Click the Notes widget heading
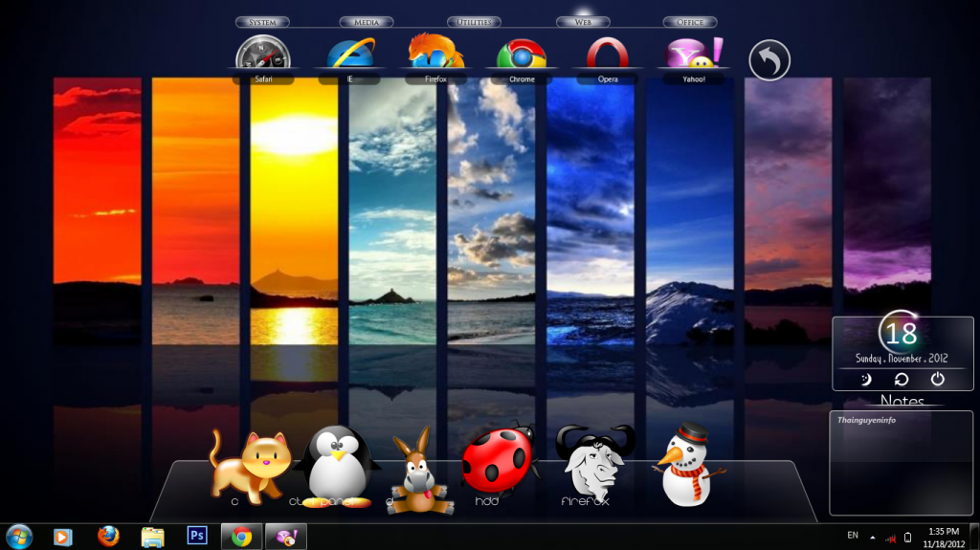 (x=902, y=400)
